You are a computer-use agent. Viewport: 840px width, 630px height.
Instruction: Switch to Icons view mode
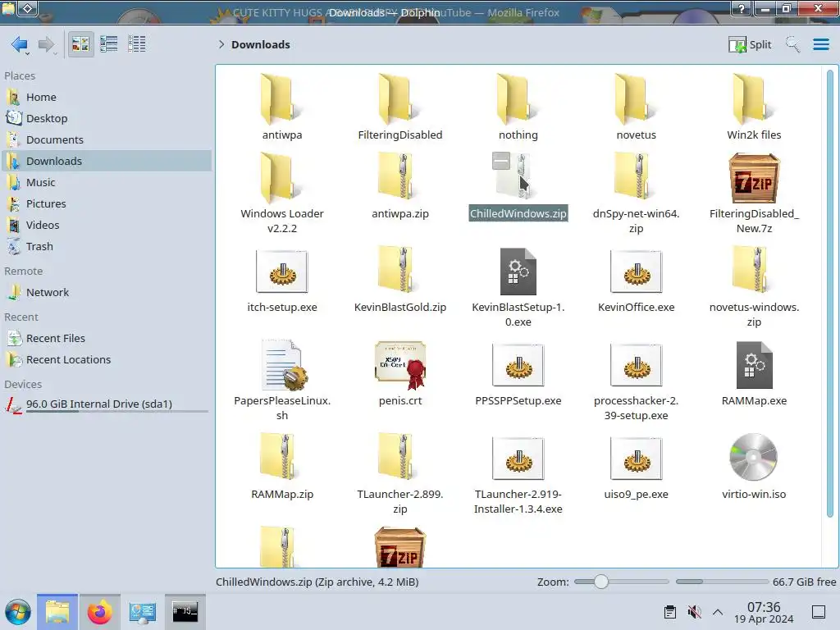point(80,44)
